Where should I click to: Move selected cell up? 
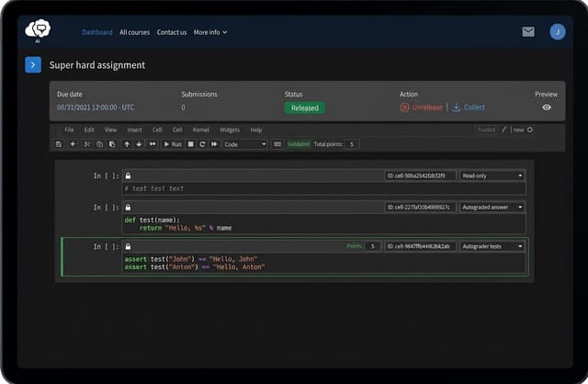tap(127, 144)
